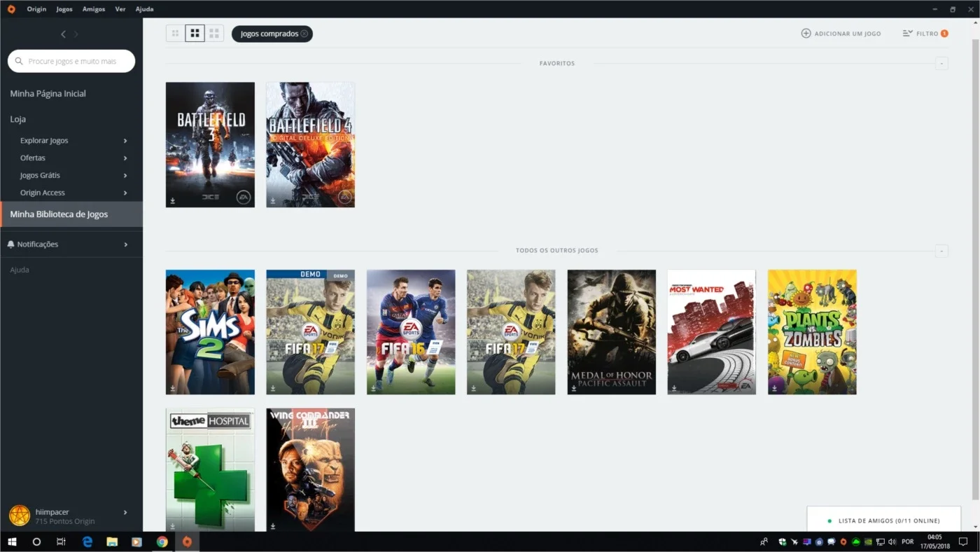Image resolution: width=980 pixels, height=552 pixels.
Task: Expand Explorar Jogos submenu arrow
Action: pos(125,141)
